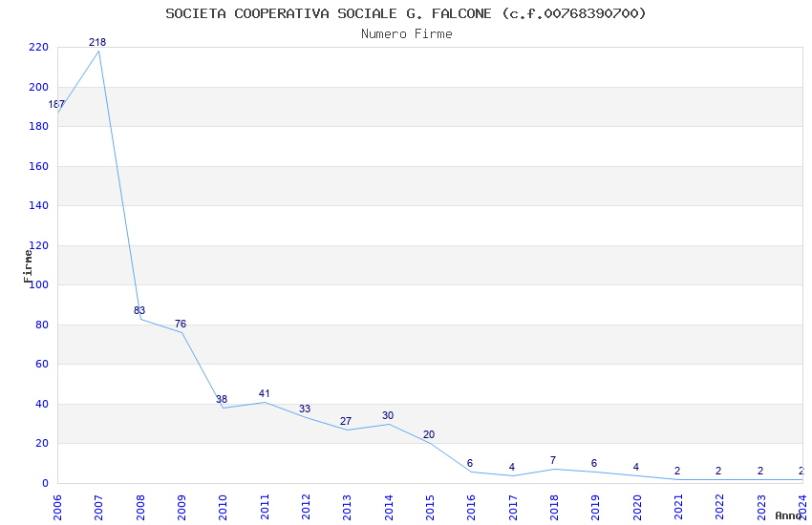Click x-axis year 2010
Screen dimensions: 812x525
tap(224, 507)
